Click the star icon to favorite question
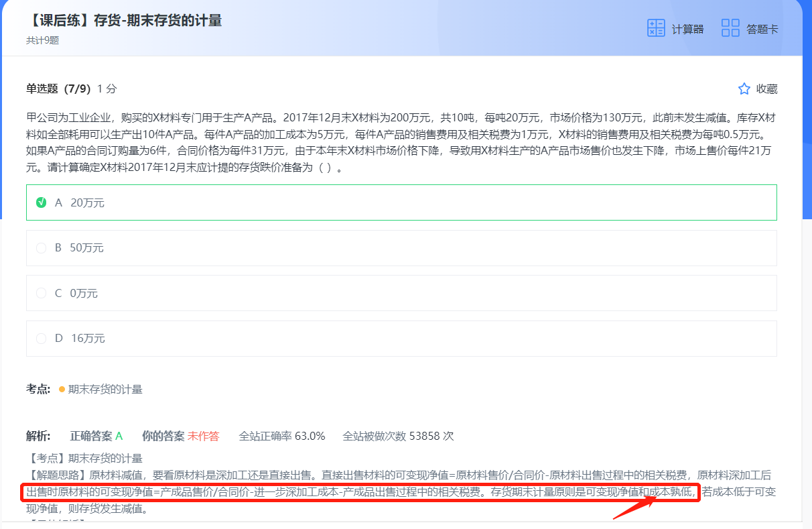 click(744, 89)
